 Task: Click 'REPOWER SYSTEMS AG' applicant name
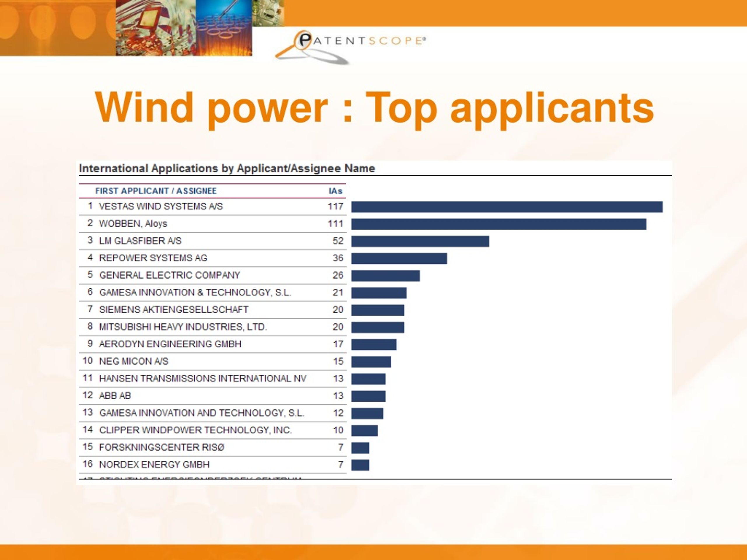[153, 258]
